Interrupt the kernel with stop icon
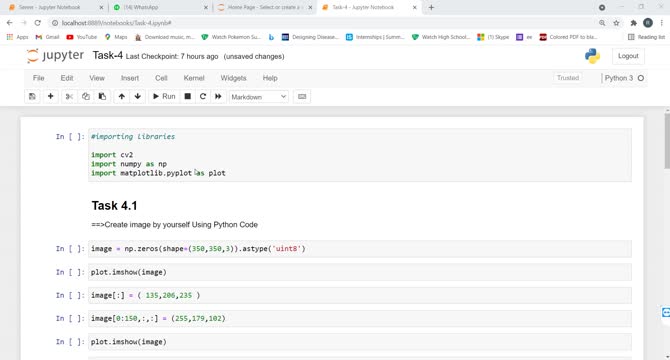This screenshot has width=670, height=360. click(187, 97)
